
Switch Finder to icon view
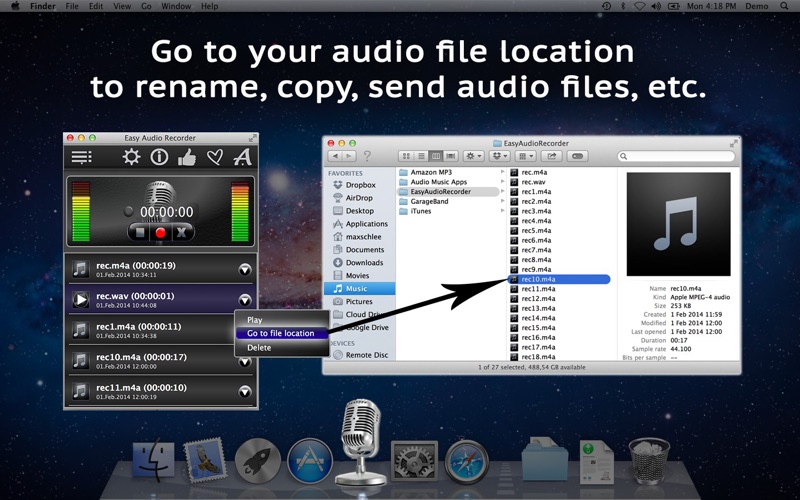(406, 156)
